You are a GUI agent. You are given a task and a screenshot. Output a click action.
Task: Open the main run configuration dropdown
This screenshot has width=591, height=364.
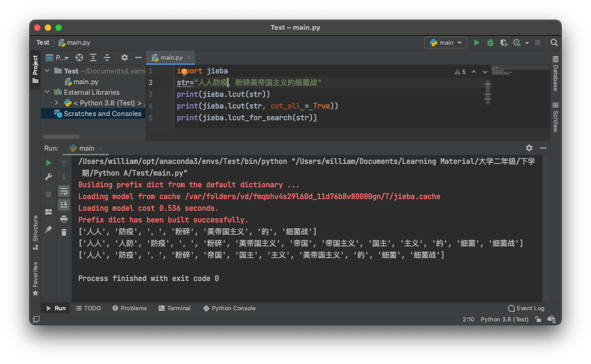click(x=446, y=43)
